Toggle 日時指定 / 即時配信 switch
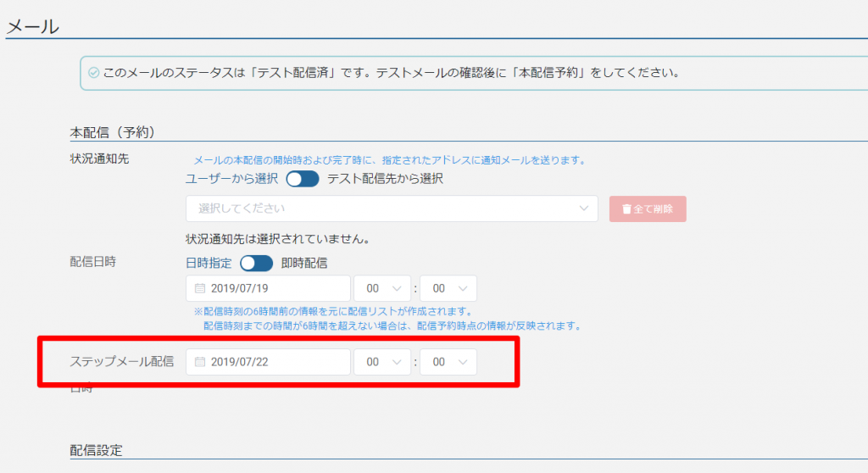 (x=256, y=263)
